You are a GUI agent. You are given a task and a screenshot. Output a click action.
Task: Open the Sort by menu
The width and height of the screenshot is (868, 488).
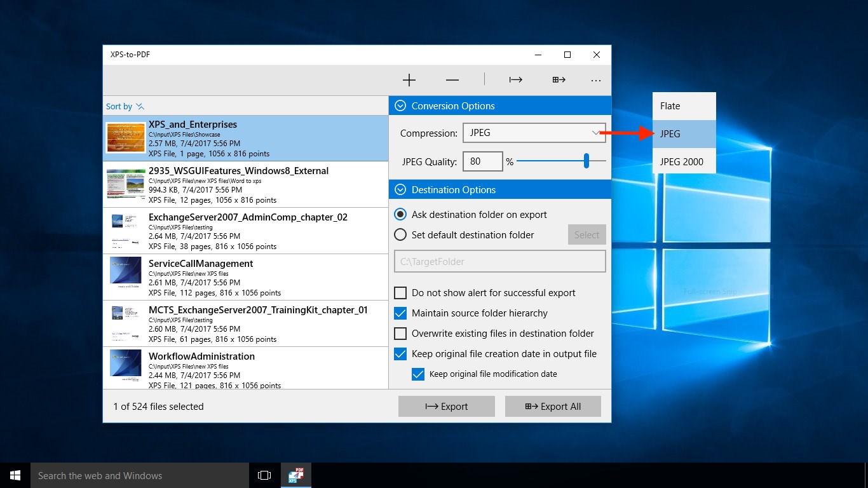[125, 107]
